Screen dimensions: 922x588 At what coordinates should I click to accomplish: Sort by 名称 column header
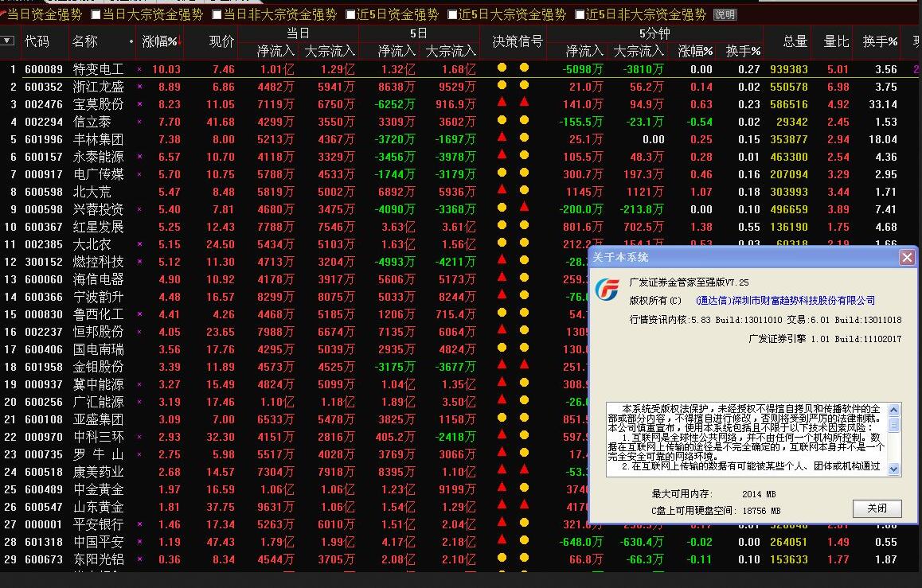tap(84, 41)
